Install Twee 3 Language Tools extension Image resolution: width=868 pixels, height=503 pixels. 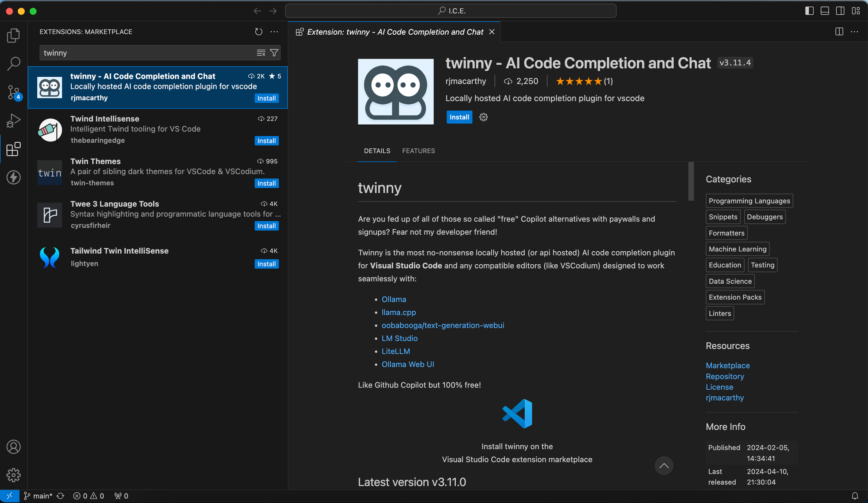[266, 226]
